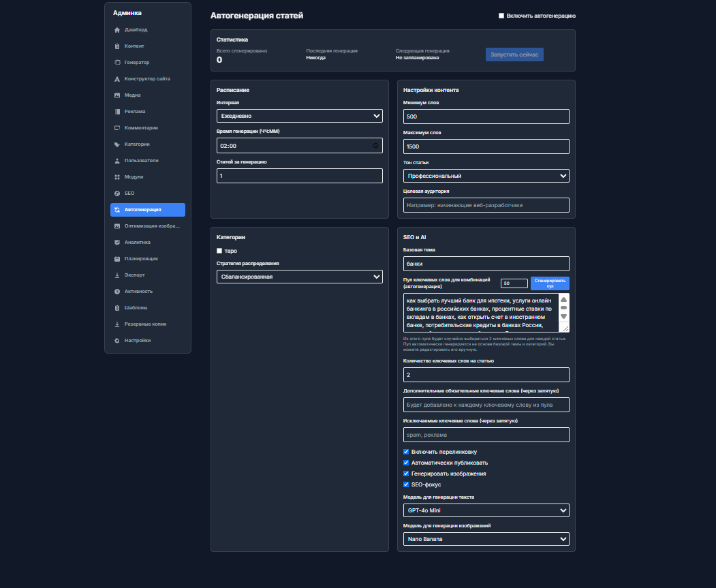Focus Исключаемые ключевые слова input
Image resolution: width=716 pixels, height=588 pixels.
click(x=486, y=435)
